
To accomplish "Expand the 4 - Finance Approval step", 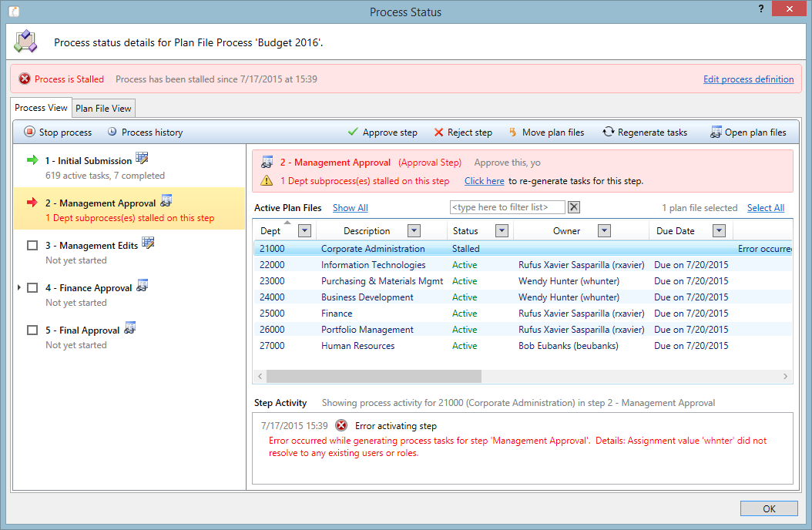I will coord(19,287).
